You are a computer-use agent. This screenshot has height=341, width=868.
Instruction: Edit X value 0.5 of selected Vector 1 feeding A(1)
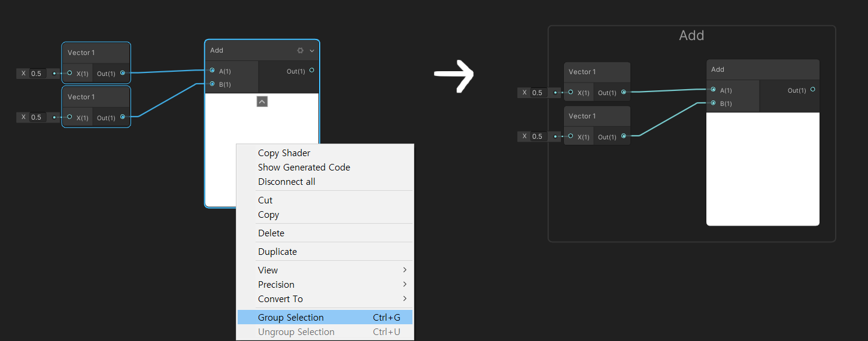tap(37, 74)
